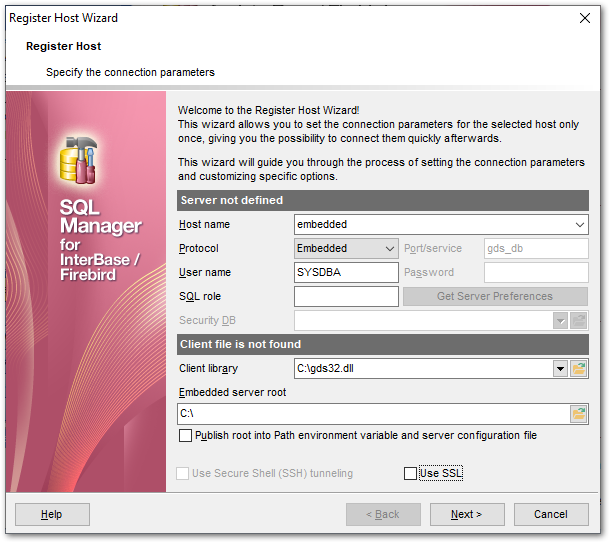Open the Security DB dropdown list
The image size is (610, 543).
561,320
